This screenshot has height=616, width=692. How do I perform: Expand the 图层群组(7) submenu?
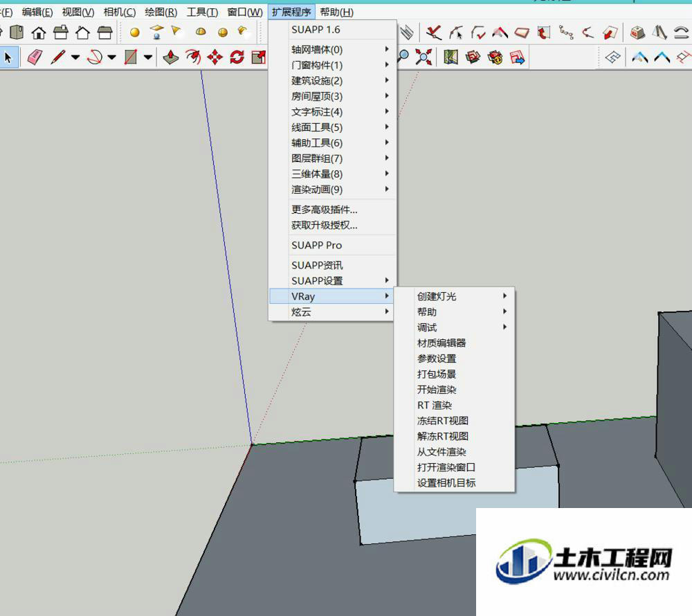332,158
